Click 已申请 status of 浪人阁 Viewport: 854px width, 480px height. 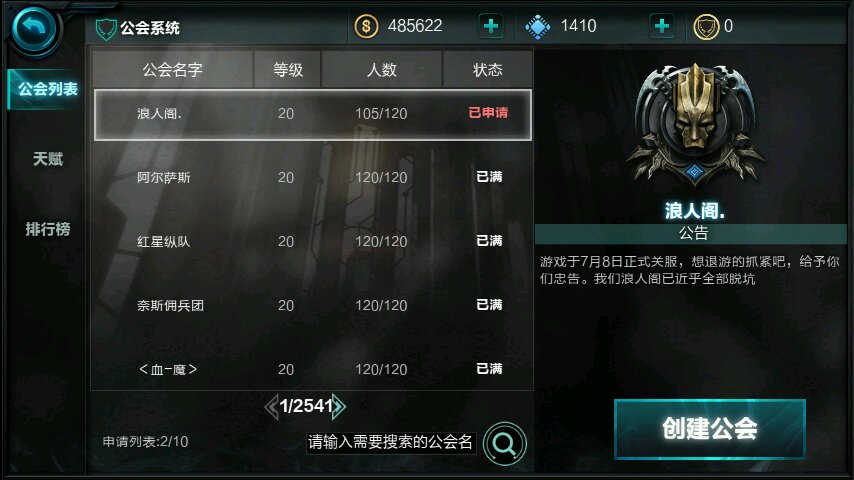488,113
